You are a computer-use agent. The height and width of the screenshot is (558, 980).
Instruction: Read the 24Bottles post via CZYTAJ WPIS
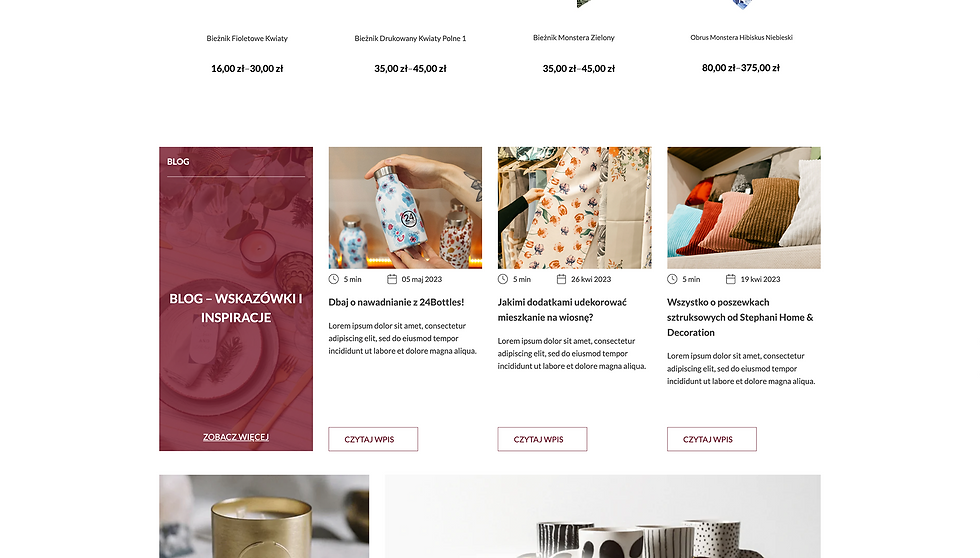coord(373,439)
